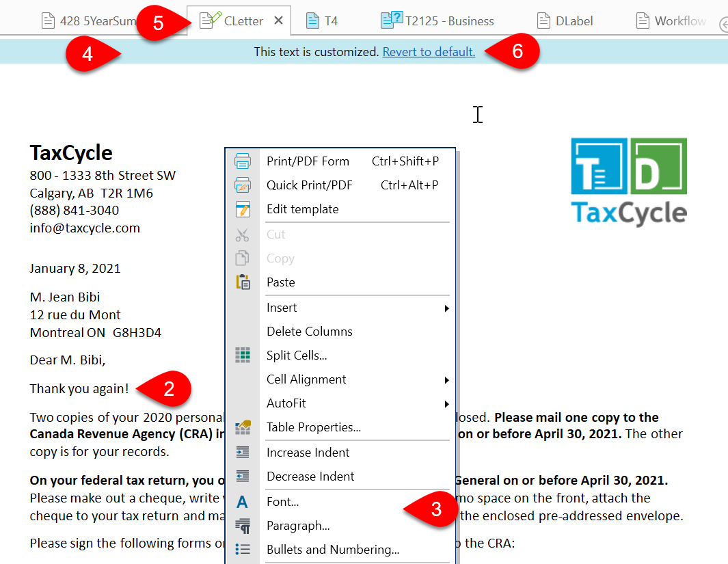728x564 pixels.
Task: Switch to the T4 tab
Action: 322,21
